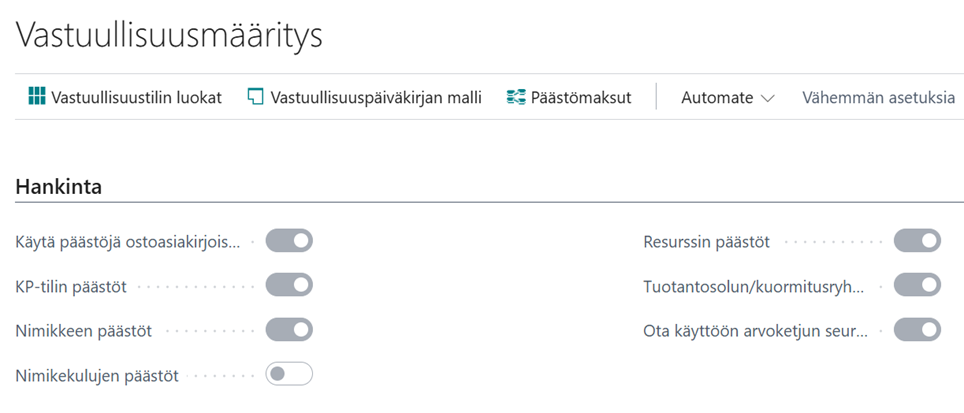Click the Vastuullisuustilin luokat grid icon
The height and width of the screenshot is (413, 964).
tap(37, 96)
